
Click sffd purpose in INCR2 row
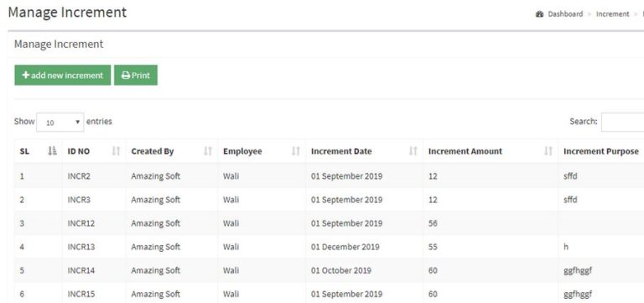coord(570,176)
